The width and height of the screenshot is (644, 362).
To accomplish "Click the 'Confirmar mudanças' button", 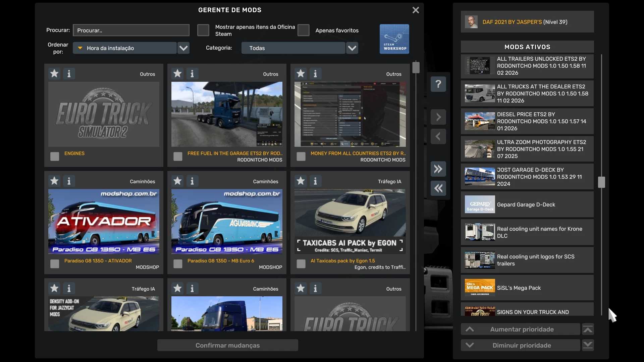I will click(227, 345).
